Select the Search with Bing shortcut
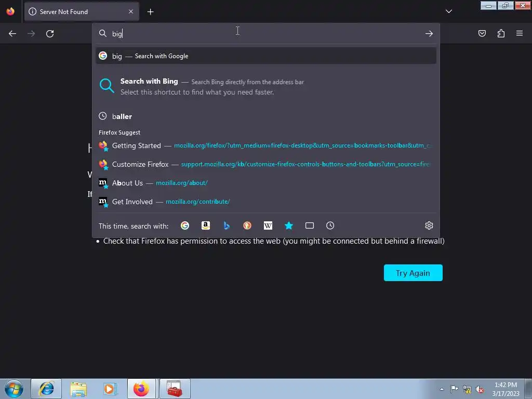This screenshot has width=532, height=399. click(x=266, y=87)
